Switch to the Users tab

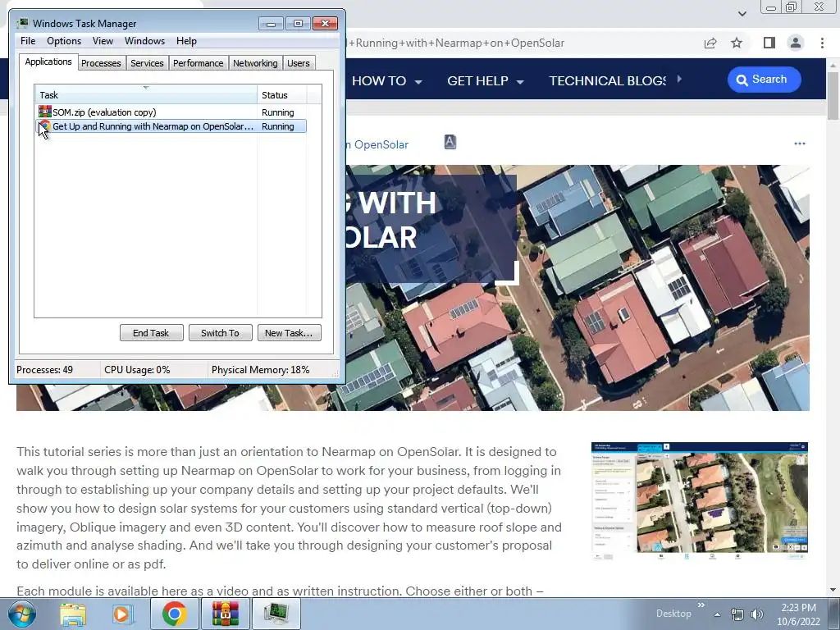(x=299, y=63)
